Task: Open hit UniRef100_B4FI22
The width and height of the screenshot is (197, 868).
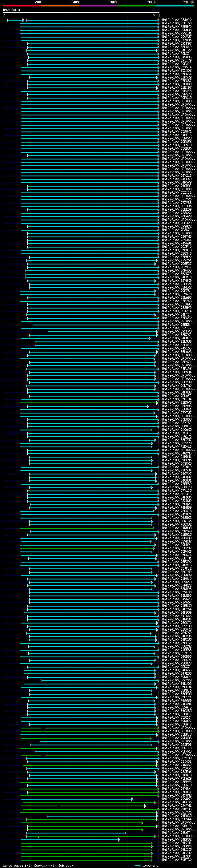Action: tap(176, 50)
